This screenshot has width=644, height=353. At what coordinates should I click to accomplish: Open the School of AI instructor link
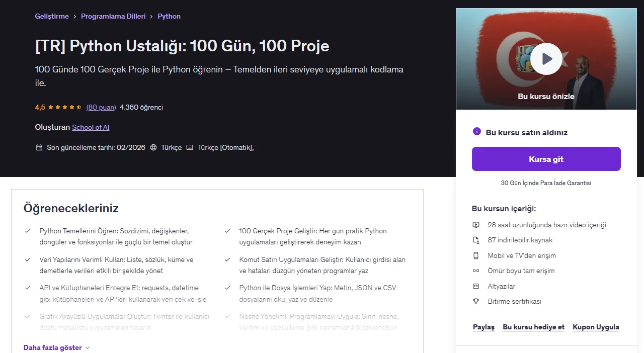[x=91, y=127]
